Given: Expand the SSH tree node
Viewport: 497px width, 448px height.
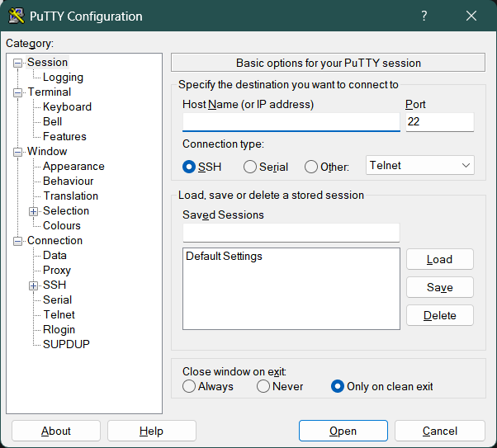Looking at the screenshot, I should (33, 285).
